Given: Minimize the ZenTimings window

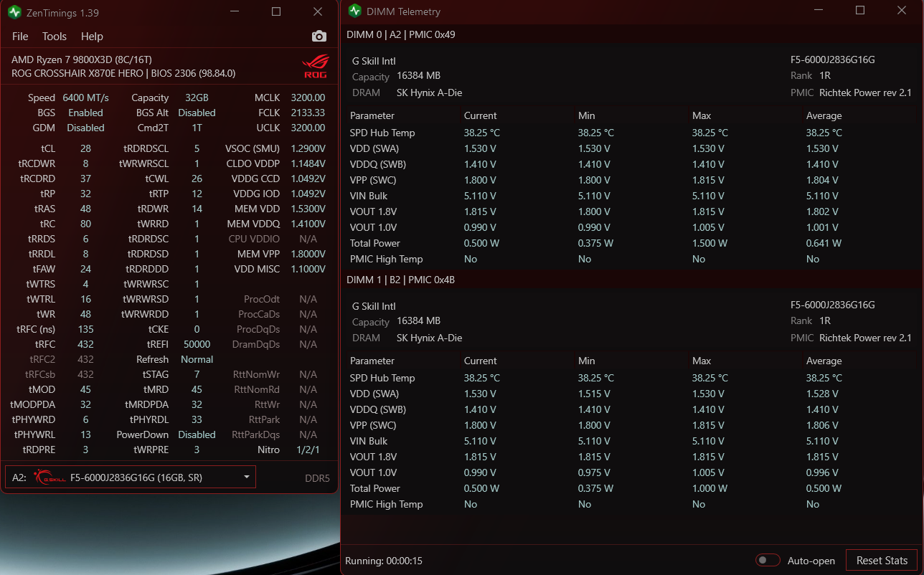Looking at the screenshot, I should point(235,12).
